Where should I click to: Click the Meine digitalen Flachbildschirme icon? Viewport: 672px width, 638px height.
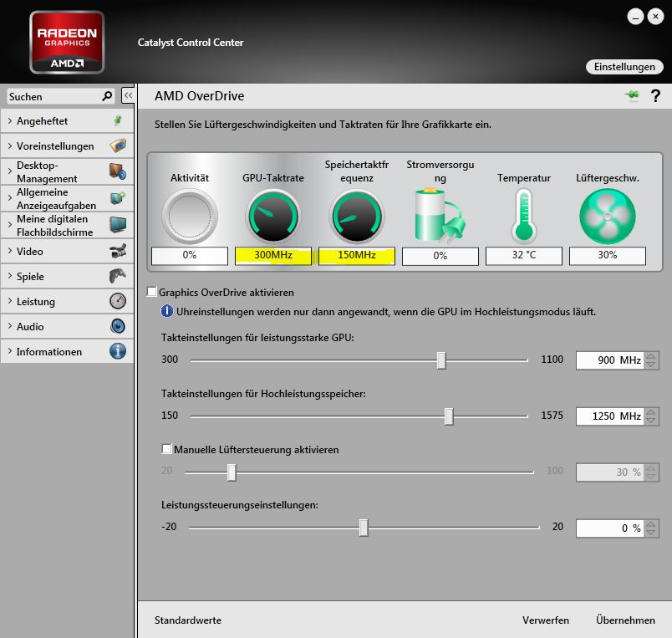118,225
